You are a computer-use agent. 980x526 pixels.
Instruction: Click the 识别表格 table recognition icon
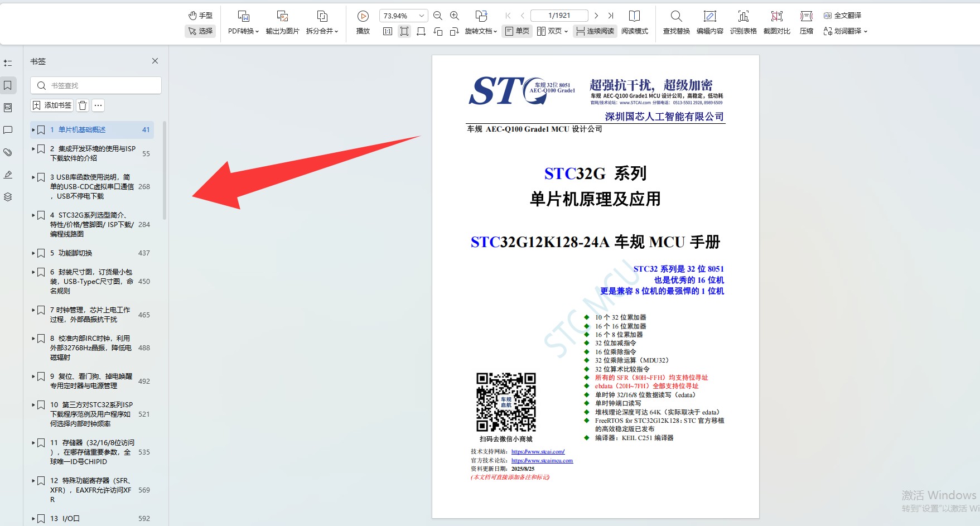[743, 22]
